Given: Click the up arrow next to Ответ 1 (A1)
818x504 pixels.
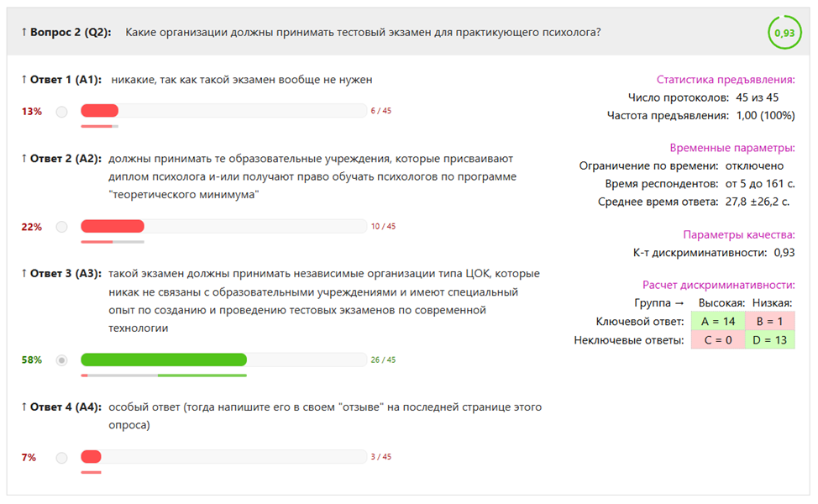Looking at the screenshot, I should pyautogui.click(x=24, y=80).
